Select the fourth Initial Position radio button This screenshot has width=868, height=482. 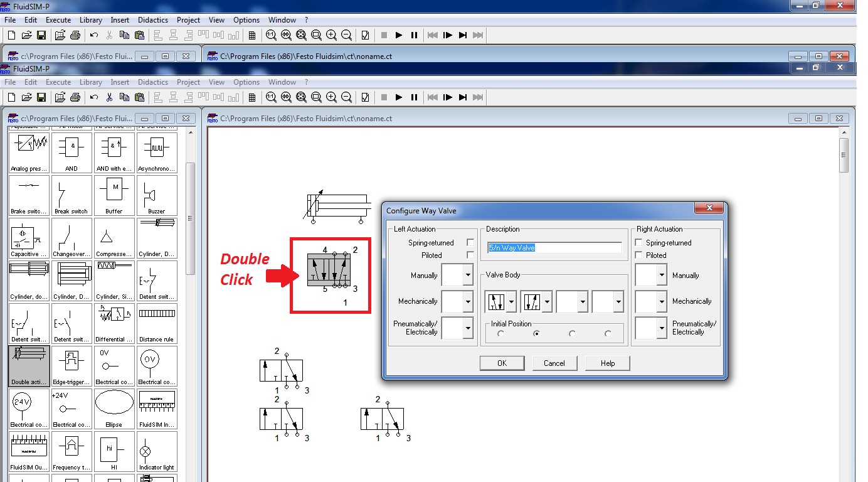click(608, 334)
